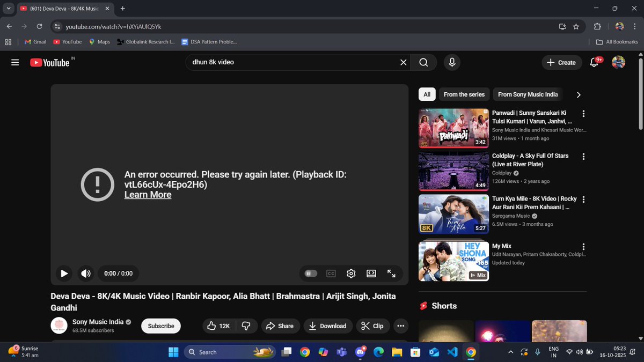Start voice search with the microphone
Screen dimensions: 644x362
452,63
